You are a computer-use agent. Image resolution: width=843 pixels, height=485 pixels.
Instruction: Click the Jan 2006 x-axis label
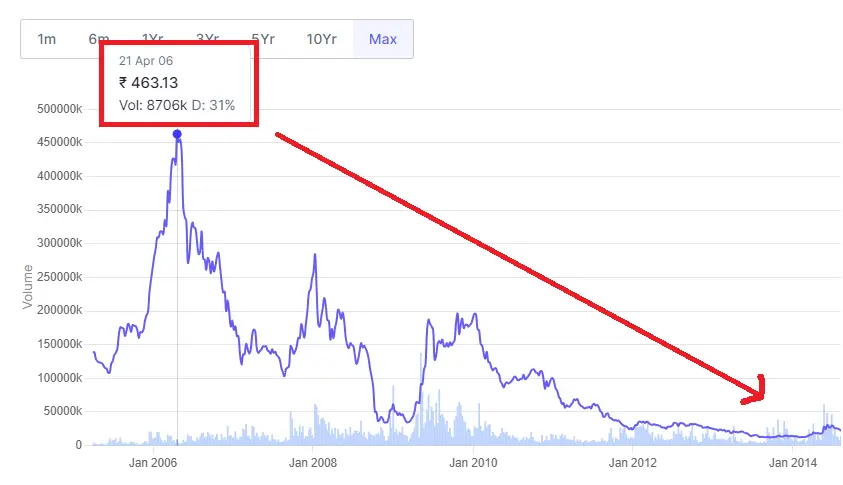[x=155, y=463]
